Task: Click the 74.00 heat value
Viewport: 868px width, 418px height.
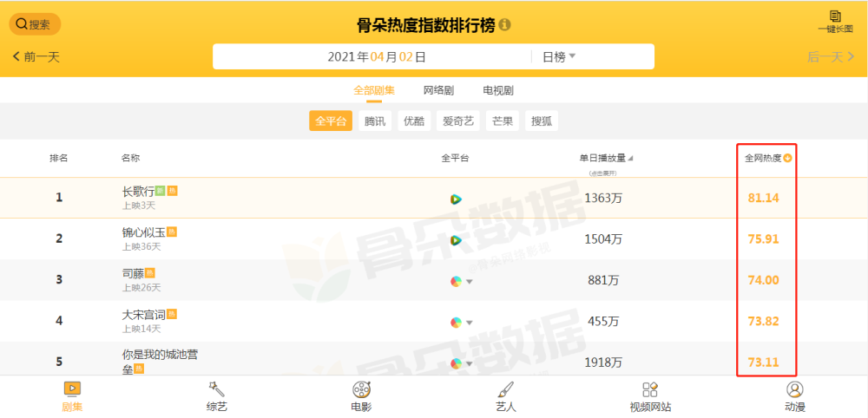Action: point(763,280)
